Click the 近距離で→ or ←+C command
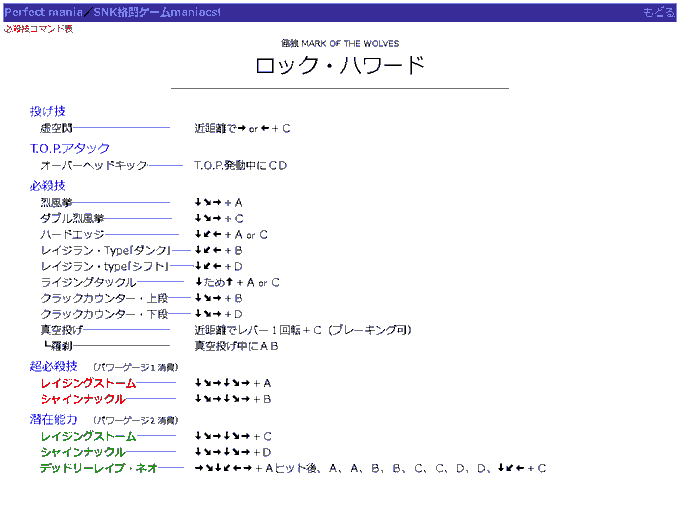The width and height of the screenshot is (680, 510). click(242, 128)
